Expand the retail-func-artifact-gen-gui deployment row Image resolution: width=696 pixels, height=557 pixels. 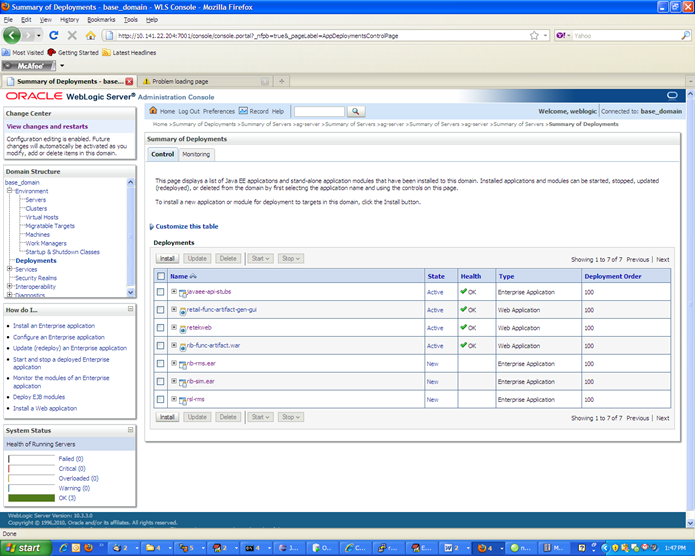pyautogui.click(x=174, y=309)
